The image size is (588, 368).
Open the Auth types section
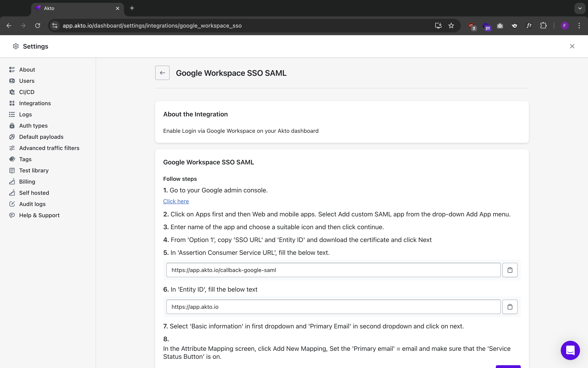click(x=33, y=126)
